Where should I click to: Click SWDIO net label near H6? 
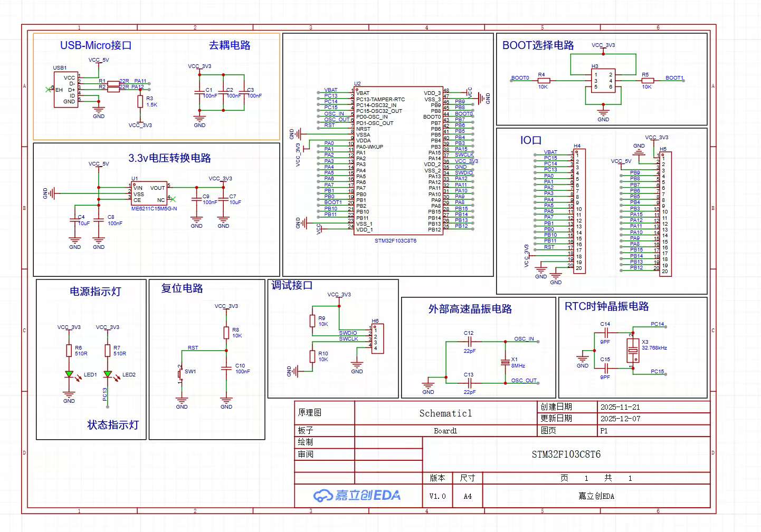[348, 333]
